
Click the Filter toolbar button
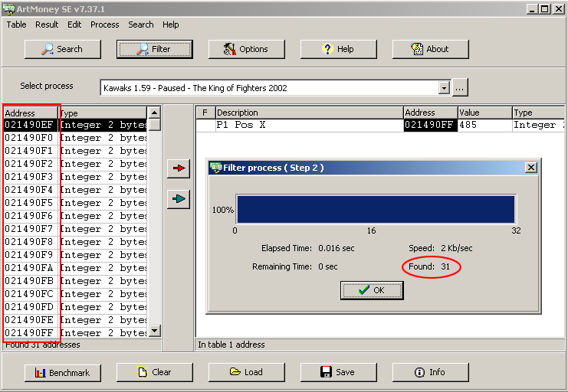(x=154, y=49)
